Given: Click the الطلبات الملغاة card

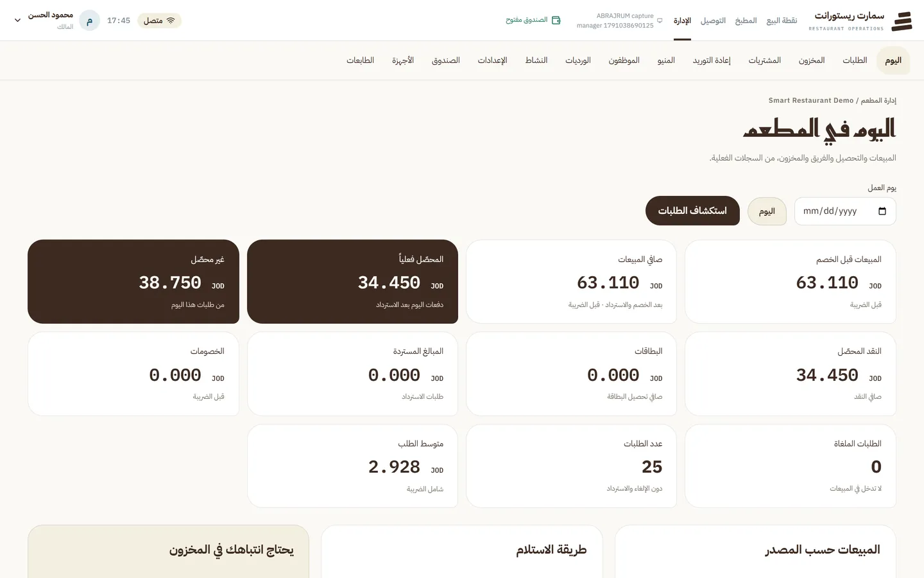Looking at the screenshot, I should click(791, 466).
